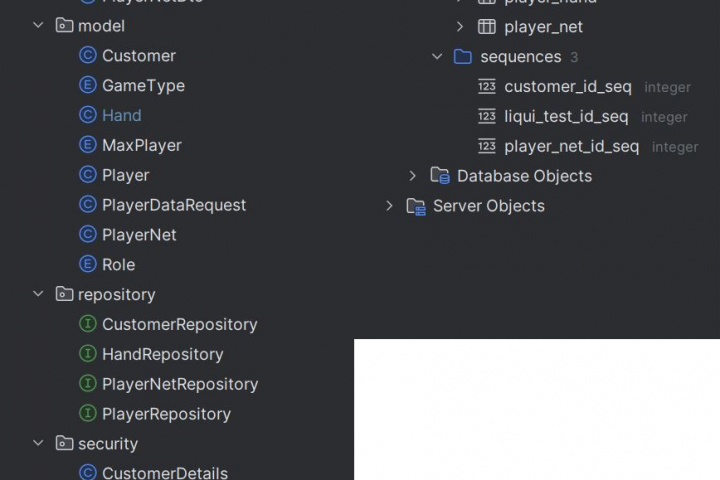Open the CustomerDetails class
The height and width of the screenshot is (480, 720).
165,473
